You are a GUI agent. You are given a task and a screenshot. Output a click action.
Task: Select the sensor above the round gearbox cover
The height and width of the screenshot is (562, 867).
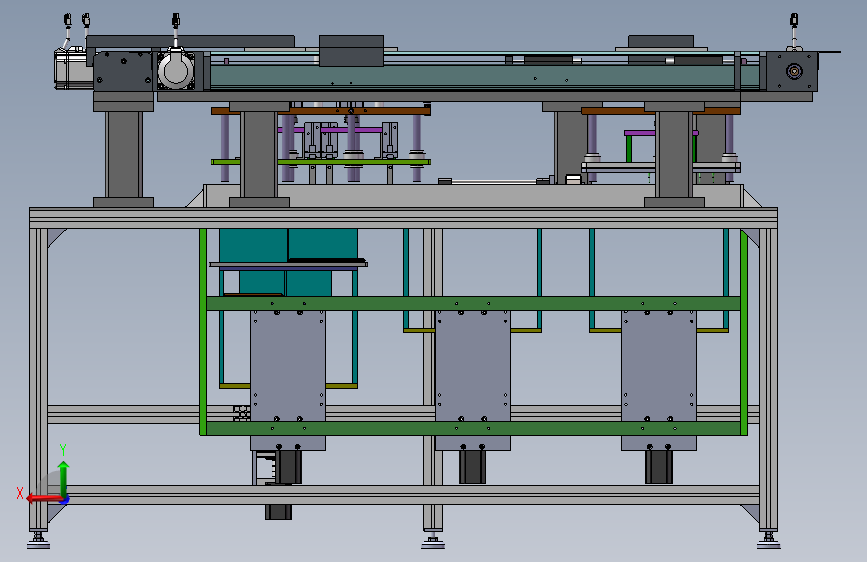point(176,30)
